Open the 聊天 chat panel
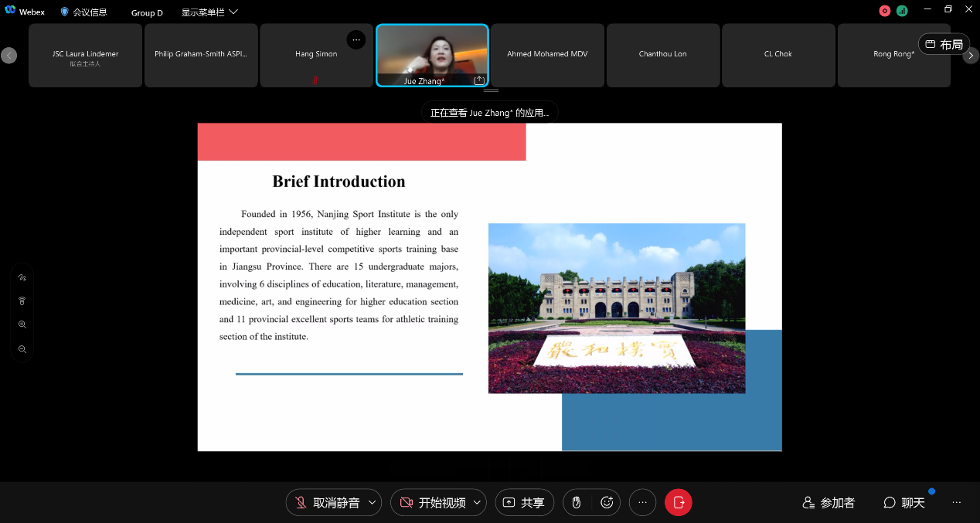Viewport: 980px width, 523px height. [904, 502]
